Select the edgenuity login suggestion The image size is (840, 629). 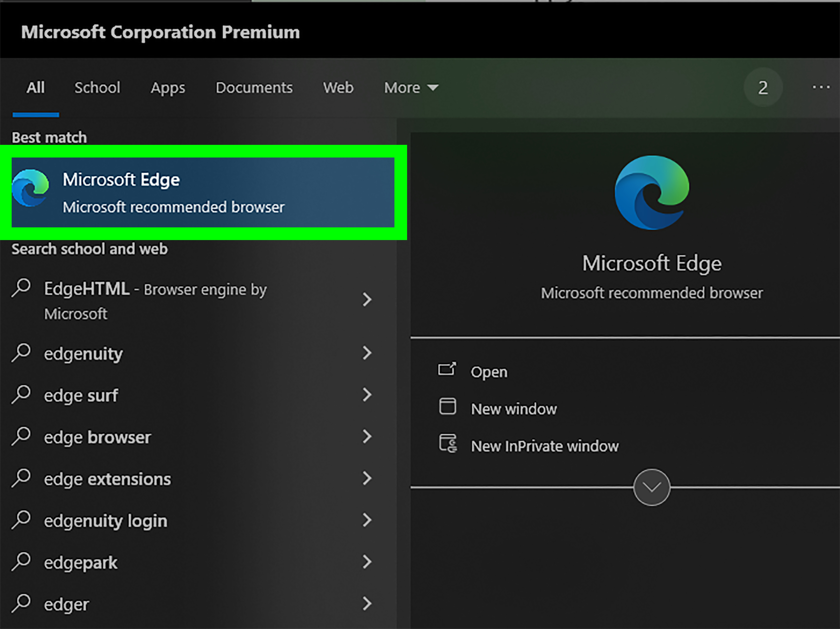(x=106, y=520)
